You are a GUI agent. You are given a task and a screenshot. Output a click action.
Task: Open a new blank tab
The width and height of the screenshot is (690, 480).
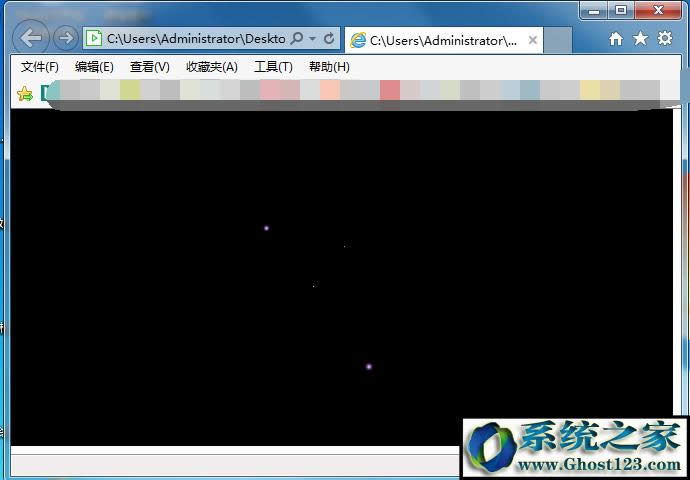tap(559, 41)
